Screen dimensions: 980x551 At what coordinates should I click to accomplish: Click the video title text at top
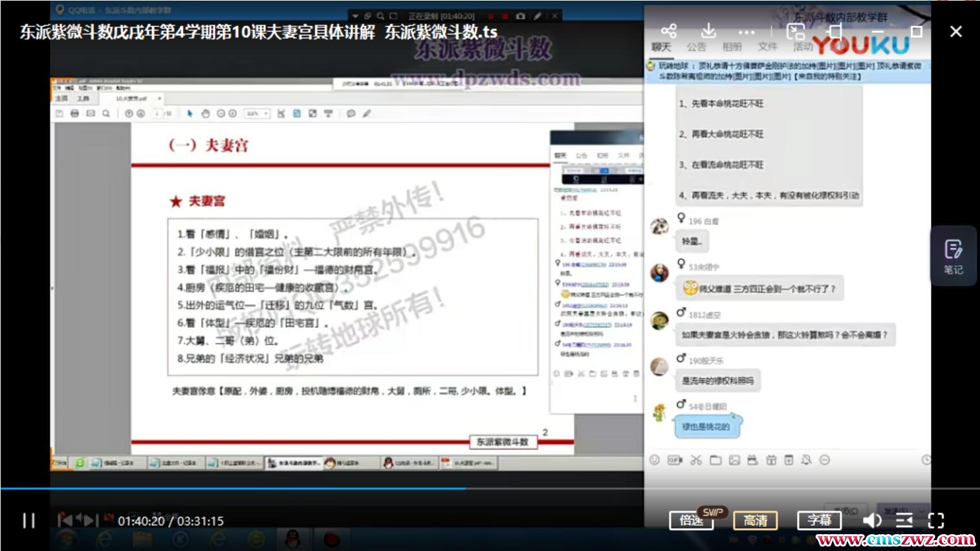coord(258,32)
